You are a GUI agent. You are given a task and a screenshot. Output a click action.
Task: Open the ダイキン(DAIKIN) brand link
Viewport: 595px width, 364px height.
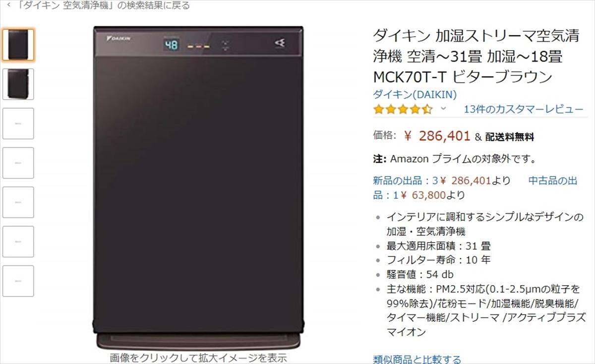coord(415,94)
